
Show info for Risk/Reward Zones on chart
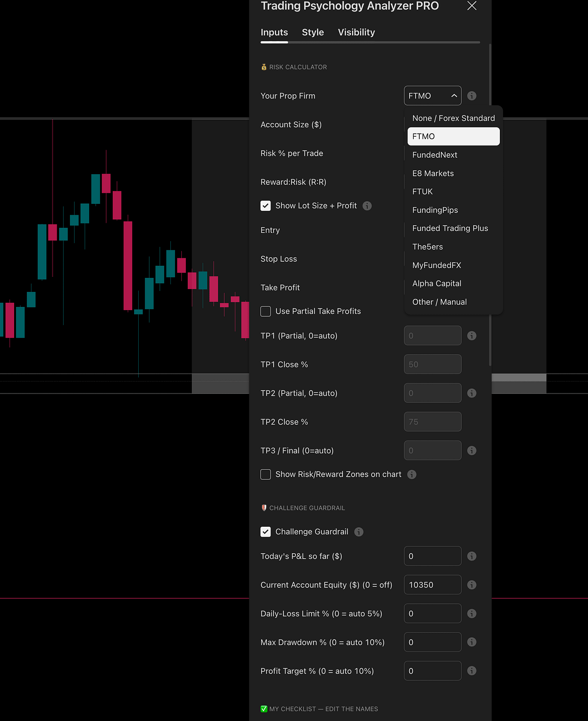point(412,474)
